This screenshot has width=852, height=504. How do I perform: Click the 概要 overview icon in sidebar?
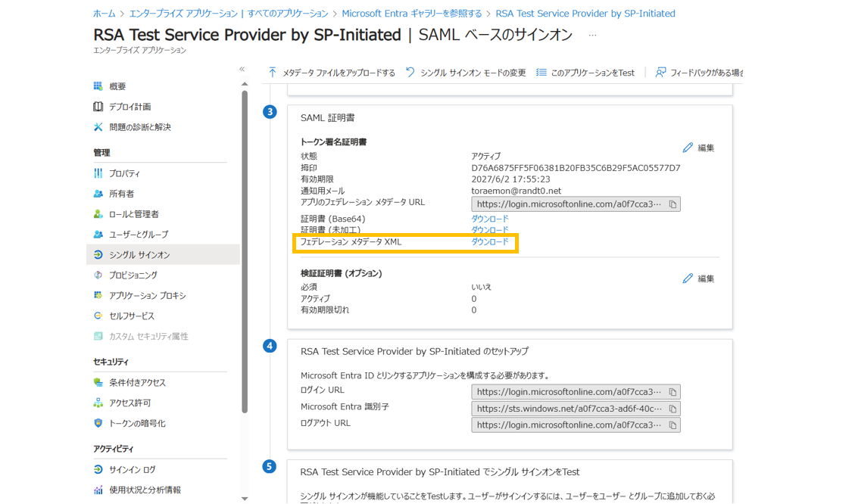(98, 86)
